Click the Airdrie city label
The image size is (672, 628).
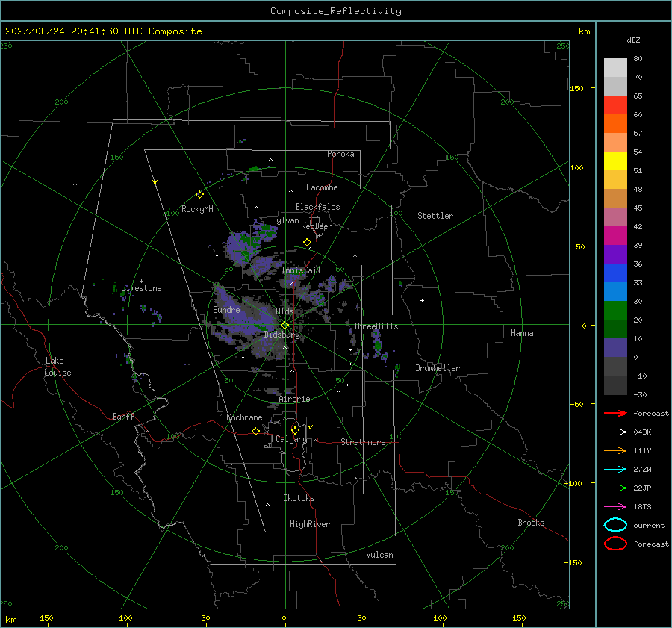(x=294, y=399)
